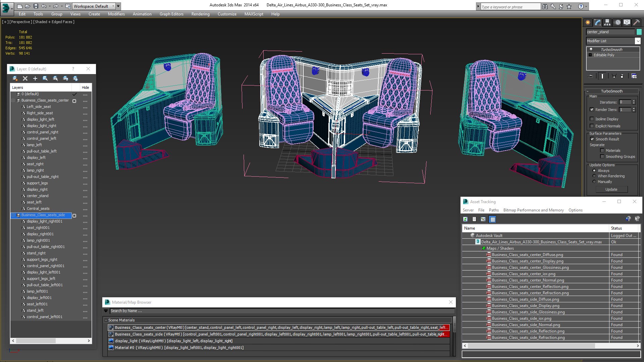Click the Open File folder icon
644x362 pixels.
(x=28, y=6)
